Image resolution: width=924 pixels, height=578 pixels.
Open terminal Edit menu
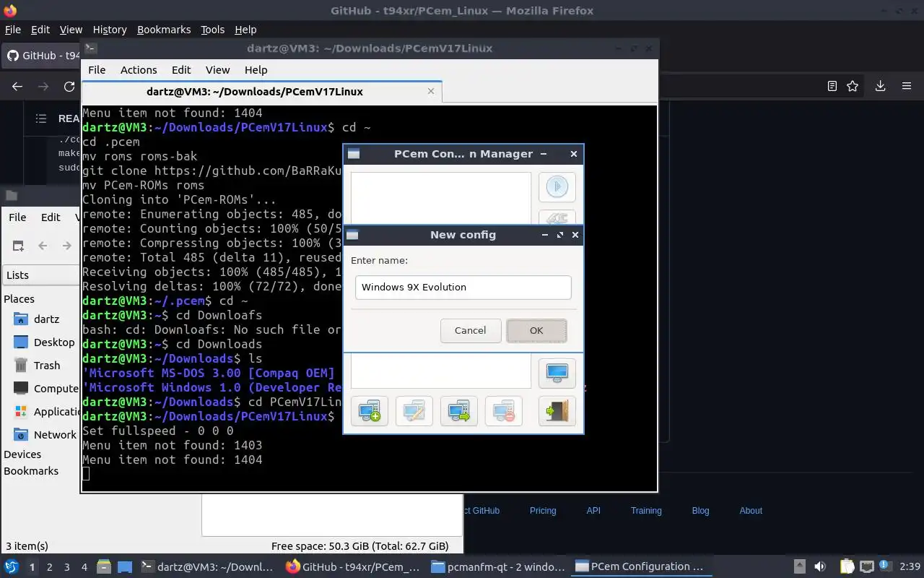(x=181, y=70)
